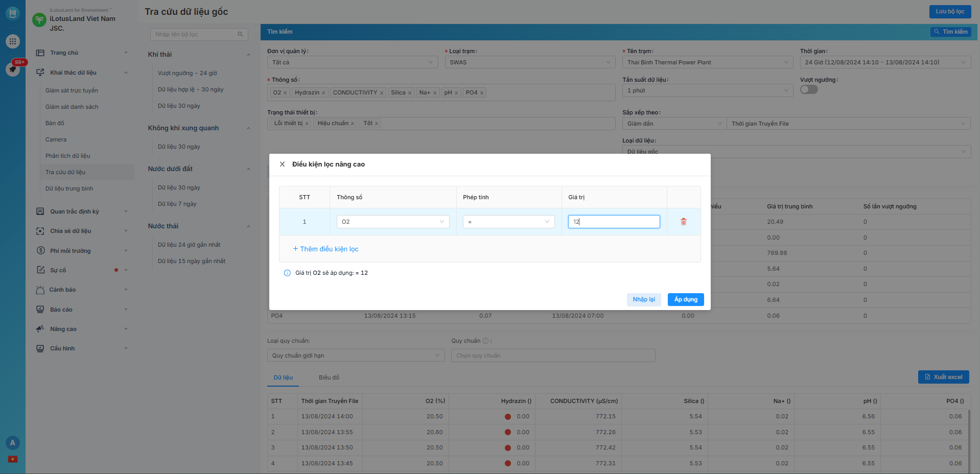The width and height of the screenshot is (980, 474).
Task: Remove the CONDUCTIVITY parameter tag
Action: click(x=382, y=93)
